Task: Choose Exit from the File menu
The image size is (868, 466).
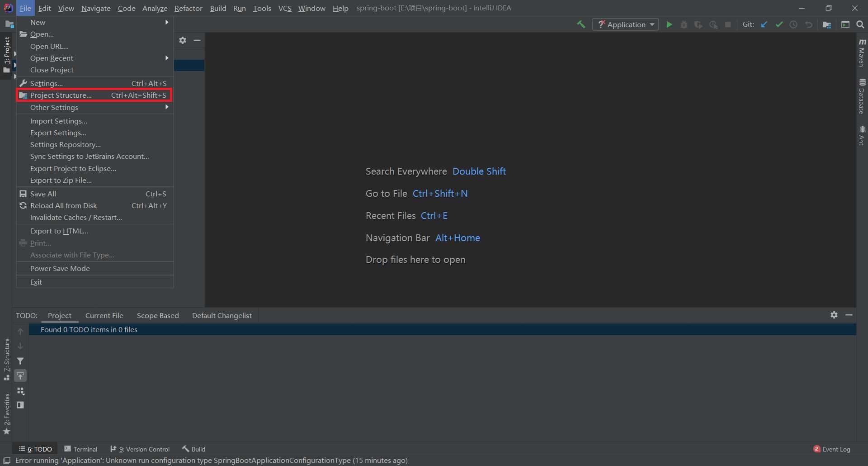Action: click(95, 282)
